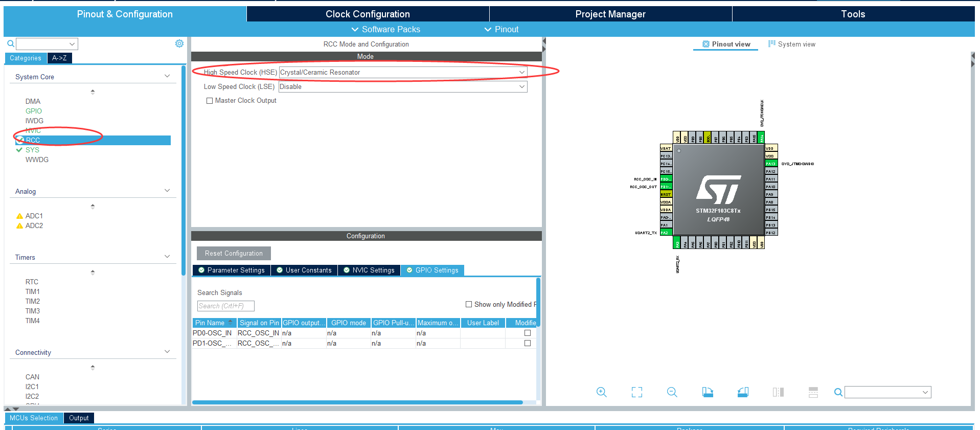
Task: Open the categories settings gear
Action: pyautogui.click(x=179, y=43)
